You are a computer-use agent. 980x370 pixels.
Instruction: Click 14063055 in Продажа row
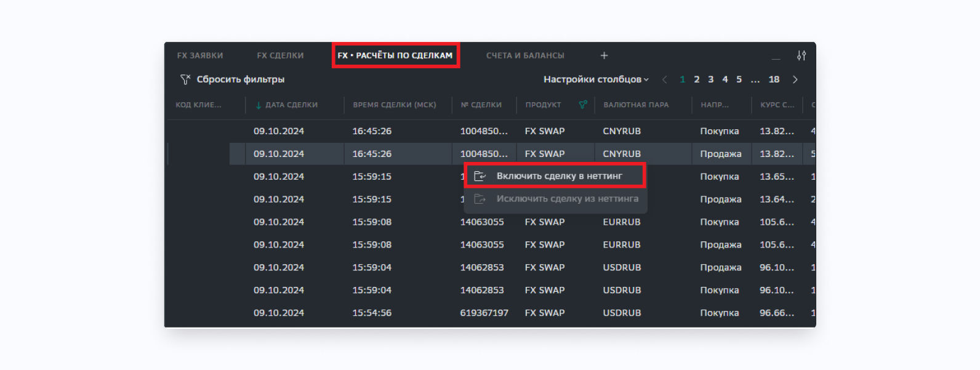tap(482, 244)
